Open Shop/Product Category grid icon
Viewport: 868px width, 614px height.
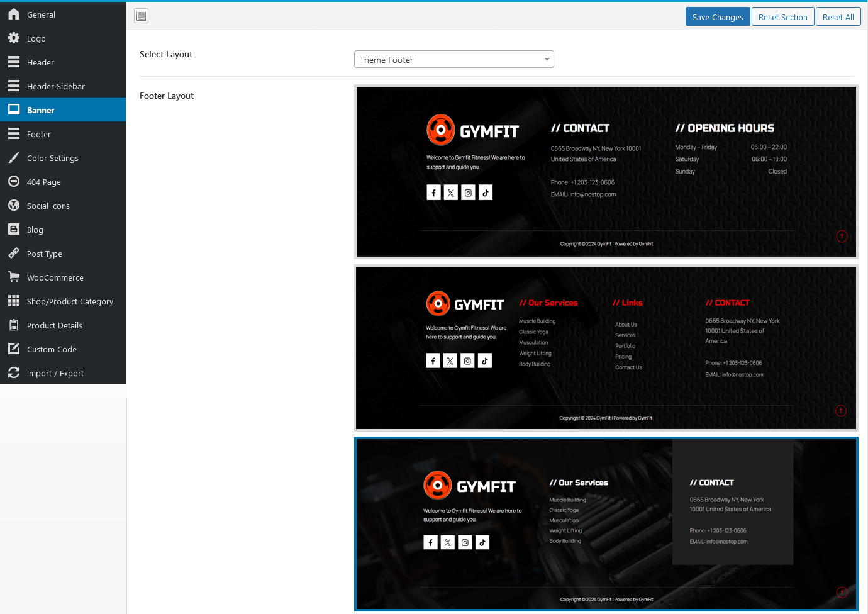click(14, 301)
